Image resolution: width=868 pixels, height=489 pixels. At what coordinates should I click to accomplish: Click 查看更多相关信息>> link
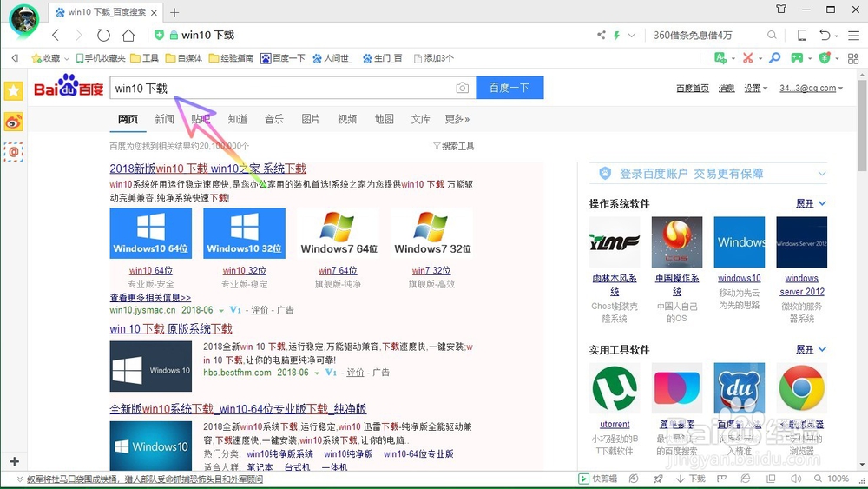click(150, 297)
